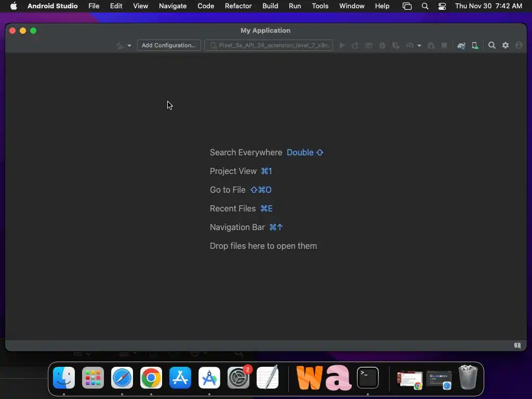The width and height of the screenshot is (532, 399).
Task: Open System Settings from the Dock
Action: 238,378
